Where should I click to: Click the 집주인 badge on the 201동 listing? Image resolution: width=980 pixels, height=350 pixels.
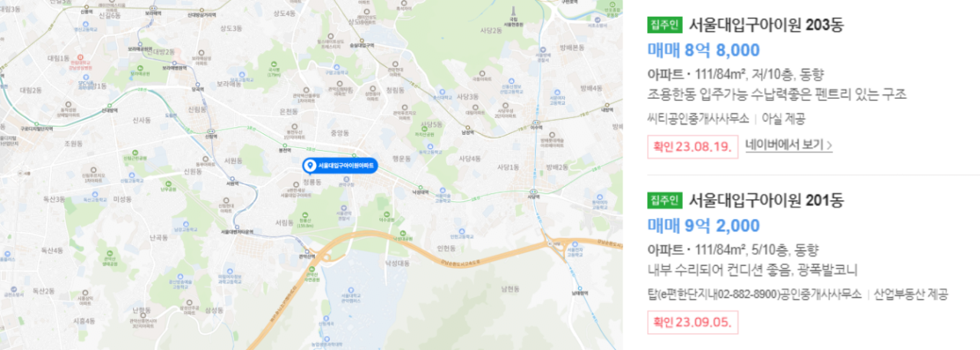pos(665,201)
